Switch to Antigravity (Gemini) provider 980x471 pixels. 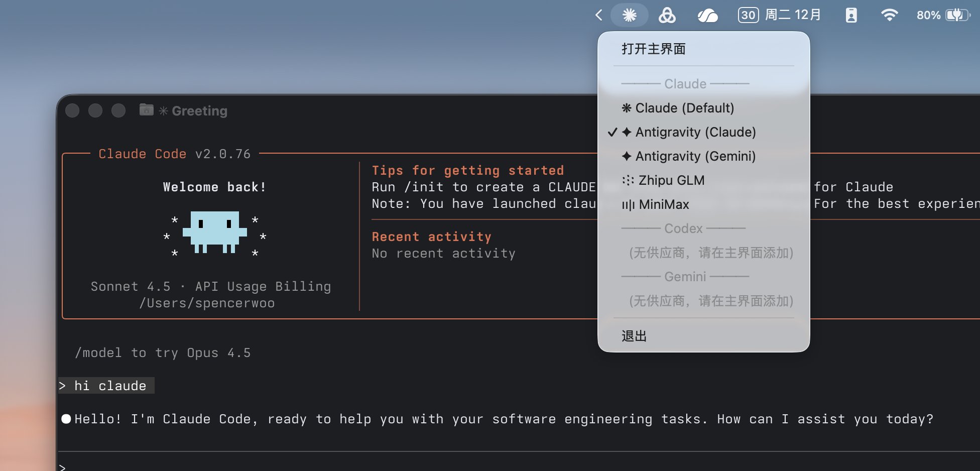[x=695, y=156]
